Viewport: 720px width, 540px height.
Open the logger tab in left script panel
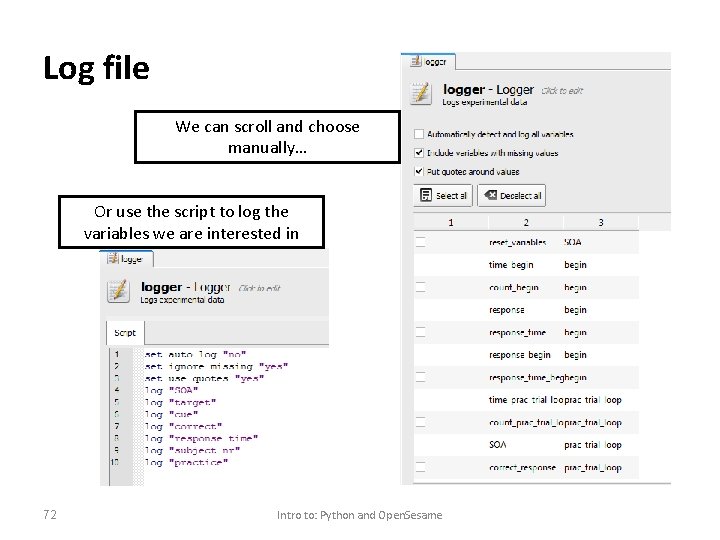(x=126, y=259)
